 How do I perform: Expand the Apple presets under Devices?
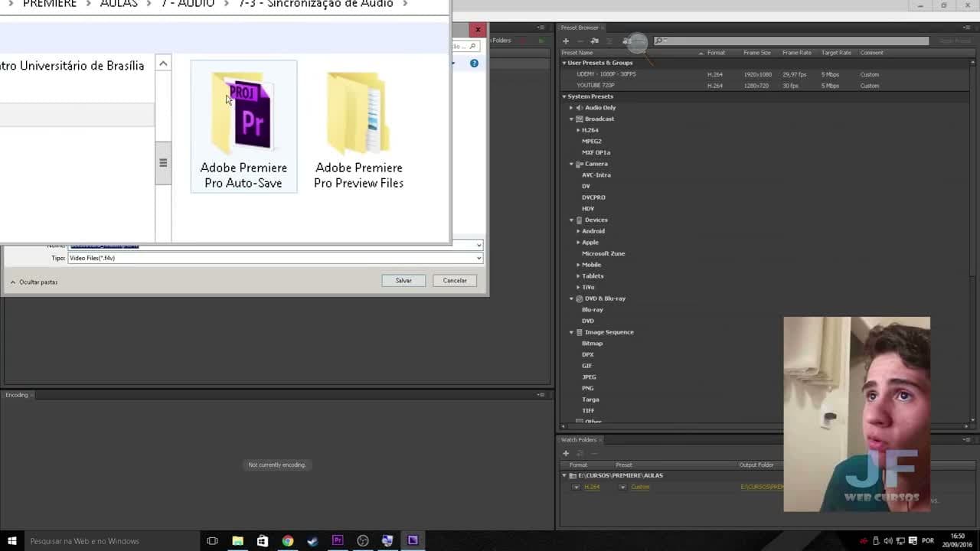pos(578,243)
